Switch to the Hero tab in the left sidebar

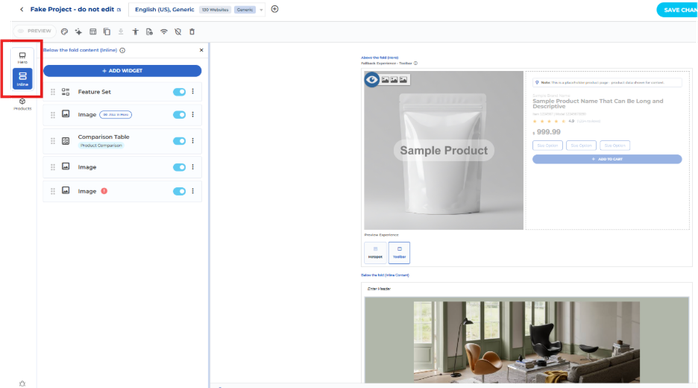coord(22,57)
